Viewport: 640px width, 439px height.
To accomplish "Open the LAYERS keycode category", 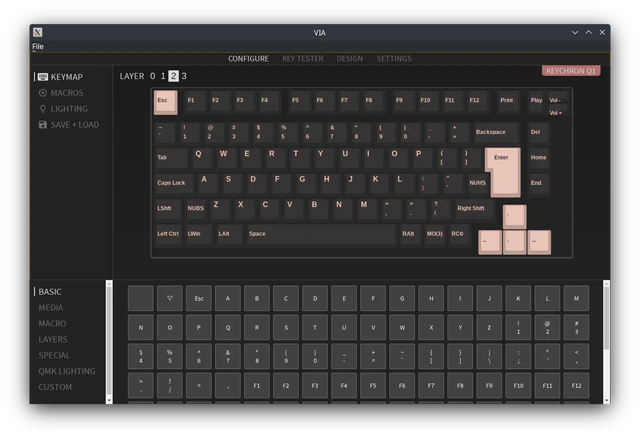I will [x=53, y=339].
